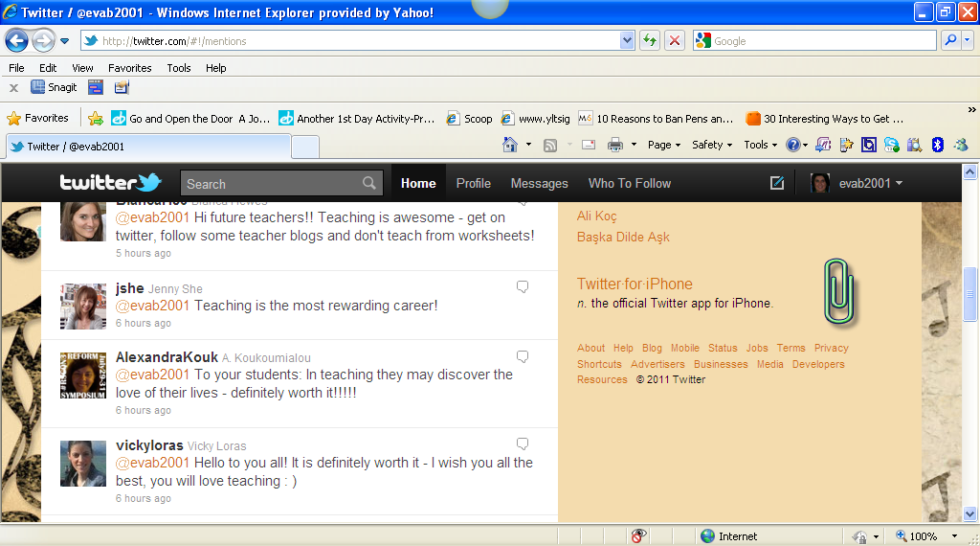Click the address bar with twitter.com URL
Screen dimensions: 980x546
click(350, 41)
